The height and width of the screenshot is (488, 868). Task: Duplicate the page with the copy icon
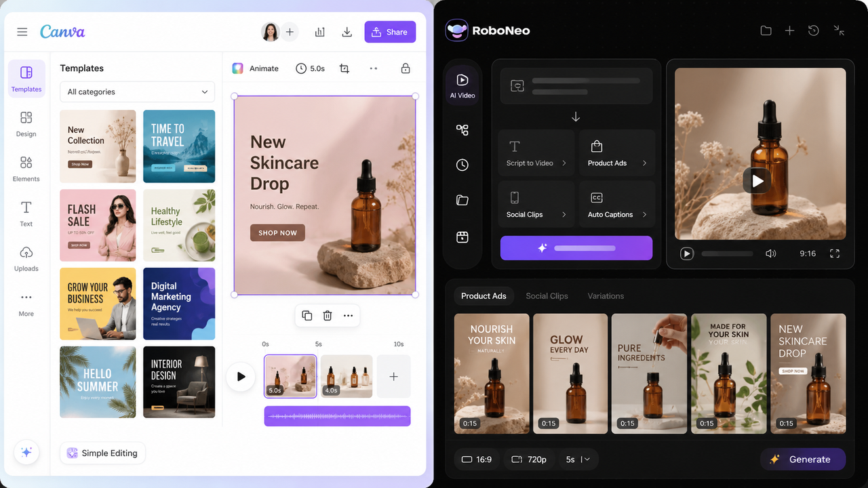(x=307, y=315)
